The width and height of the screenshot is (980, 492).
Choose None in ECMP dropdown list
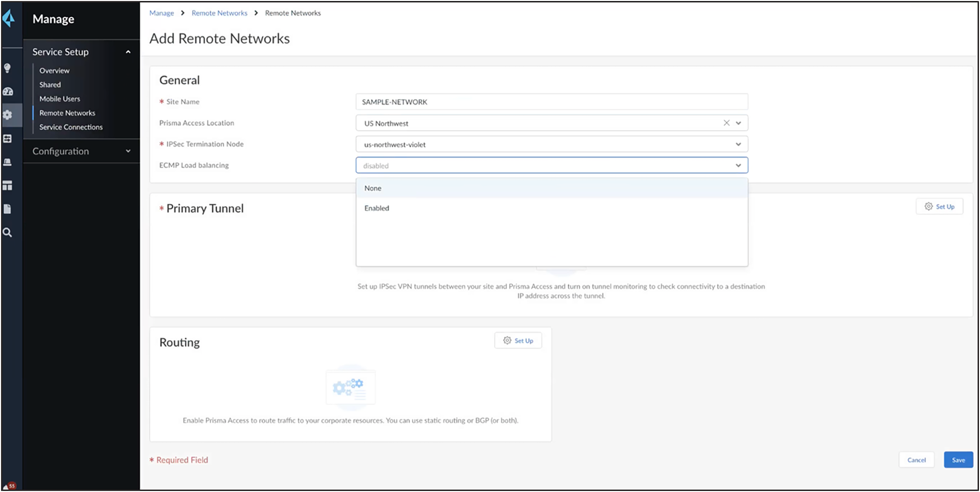(x=552, y=188)
